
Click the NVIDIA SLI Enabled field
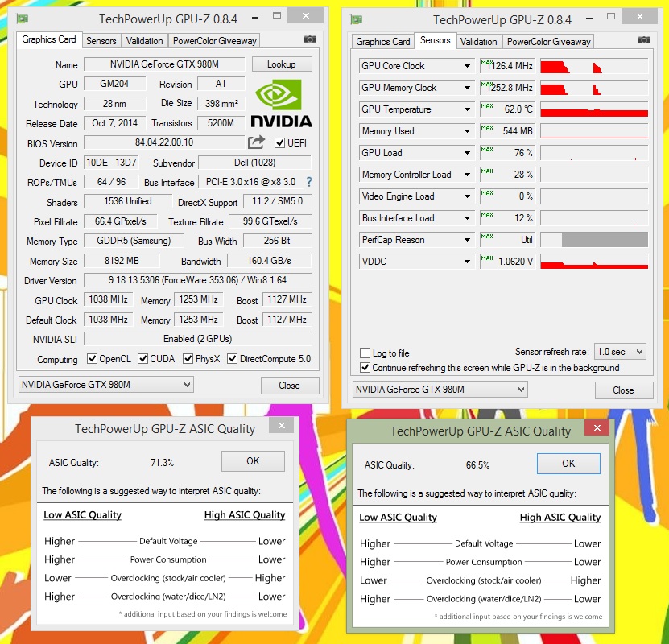click(x=198, y=339)
